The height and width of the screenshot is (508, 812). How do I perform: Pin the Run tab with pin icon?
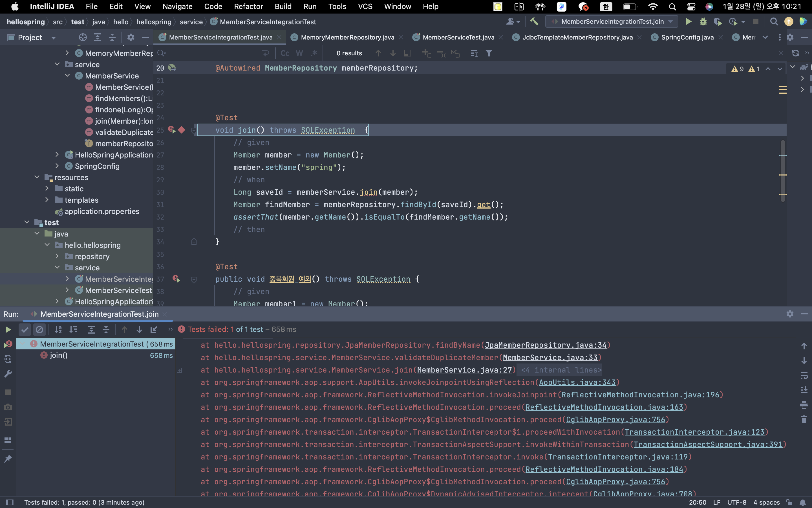(8, 459)
